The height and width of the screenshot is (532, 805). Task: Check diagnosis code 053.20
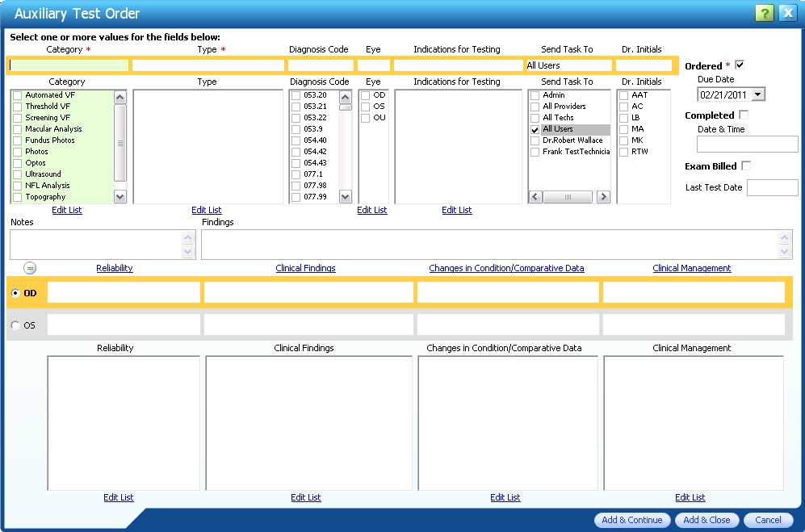(x=296, y=95)
